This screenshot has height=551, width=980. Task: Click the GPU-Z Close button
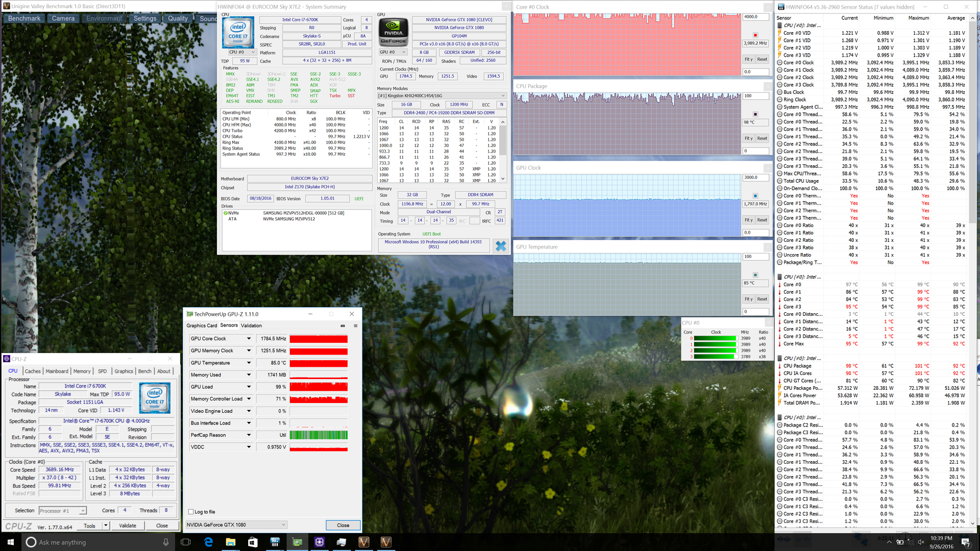343,525
